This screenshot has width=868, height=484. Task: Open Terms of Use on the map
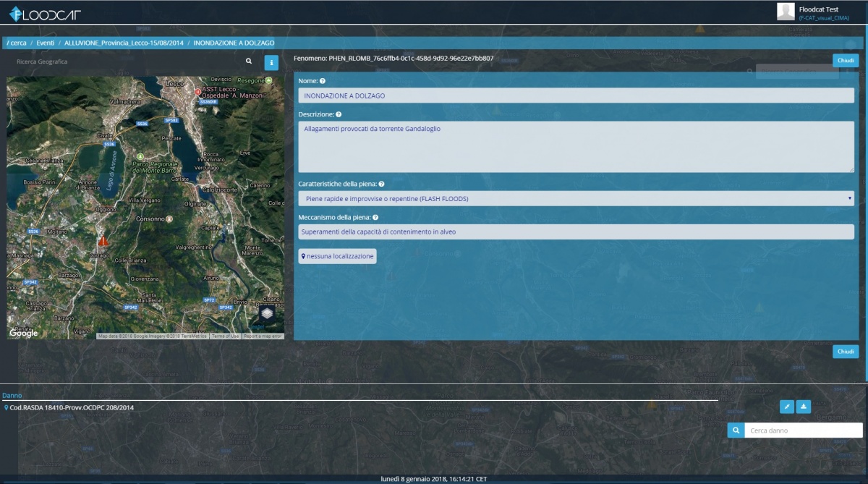pyautogui.click(x=225, y=336)
